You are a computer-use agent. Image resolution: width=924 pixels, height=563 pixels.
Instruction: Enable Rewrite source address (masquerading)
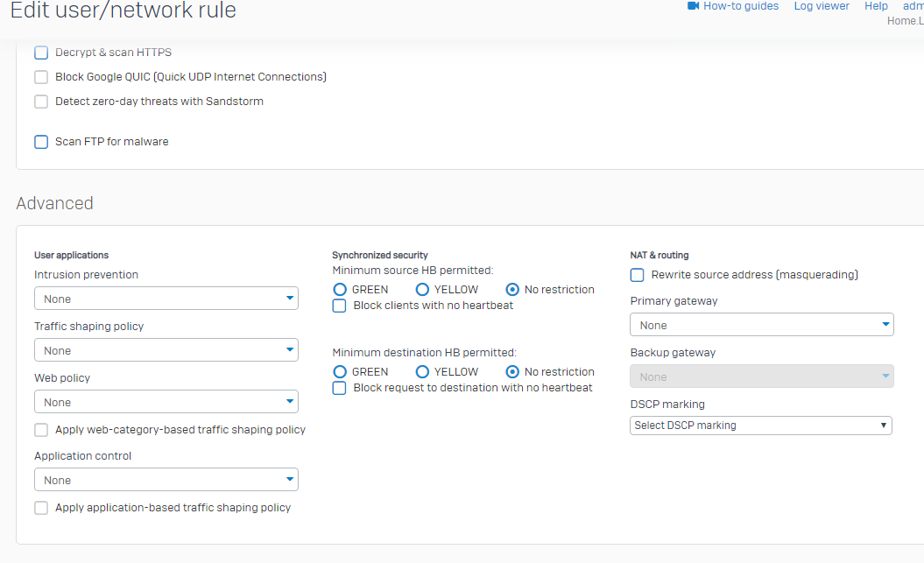(x=638, y=275)
